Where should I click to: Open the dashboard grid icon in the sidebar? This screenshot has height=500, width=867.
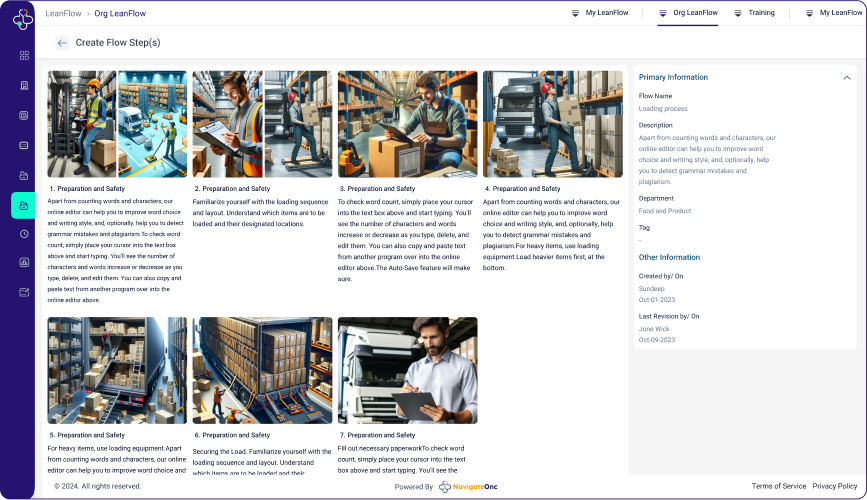(x=24, y=55)
